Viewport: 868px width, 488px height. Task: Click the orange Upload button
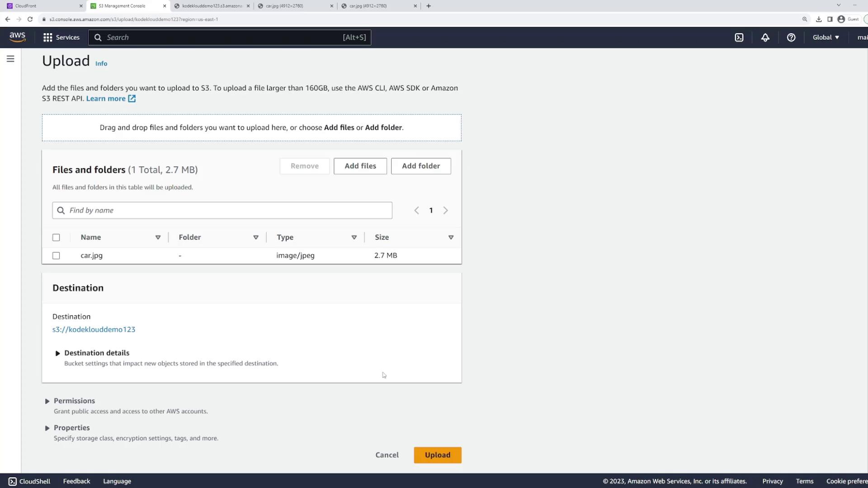click(x=437, y=455)
